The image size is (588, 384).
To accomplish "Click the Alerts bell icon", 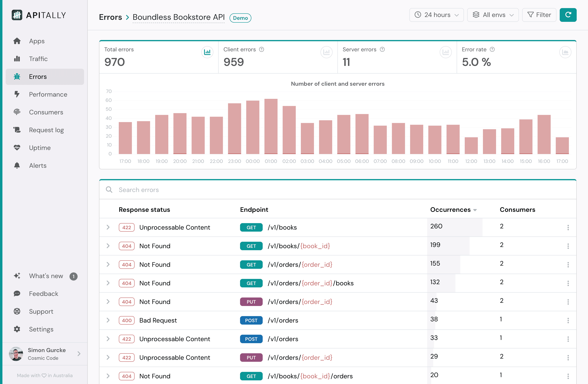I will click(17, 165).
